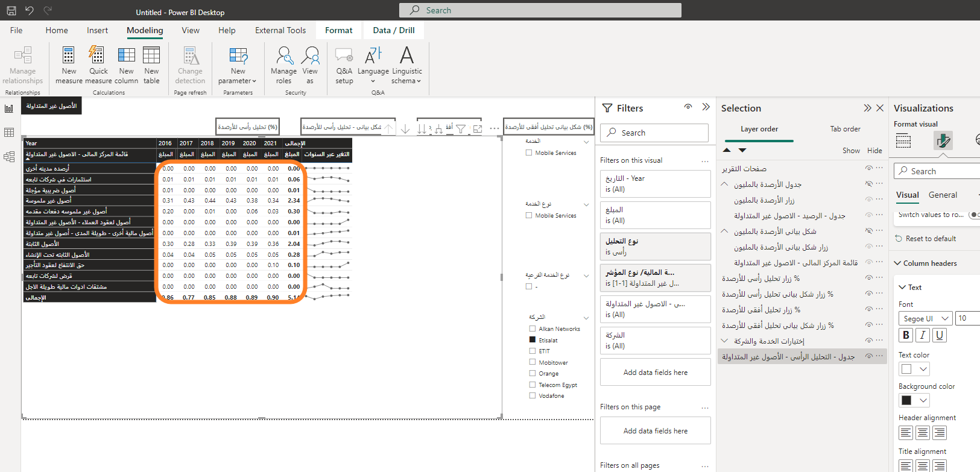The width and height of the screenshot is (980, 472).
Task: Click Hide all layers in Selection pane
Action: 874,151
